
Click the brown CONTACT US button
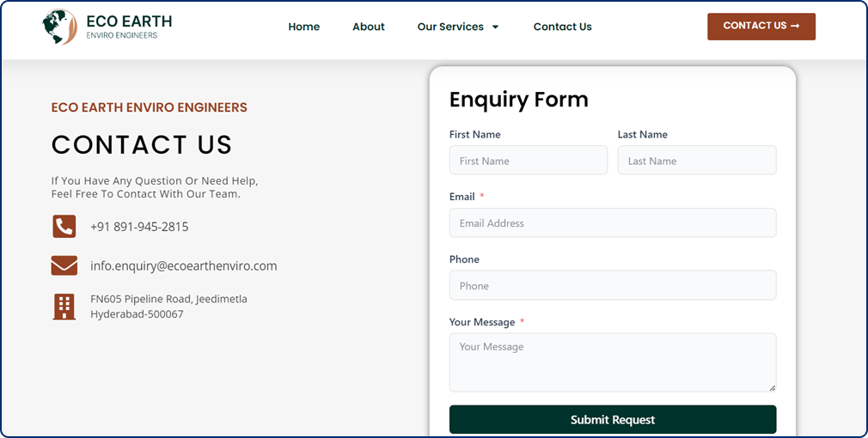pos(761,26)
